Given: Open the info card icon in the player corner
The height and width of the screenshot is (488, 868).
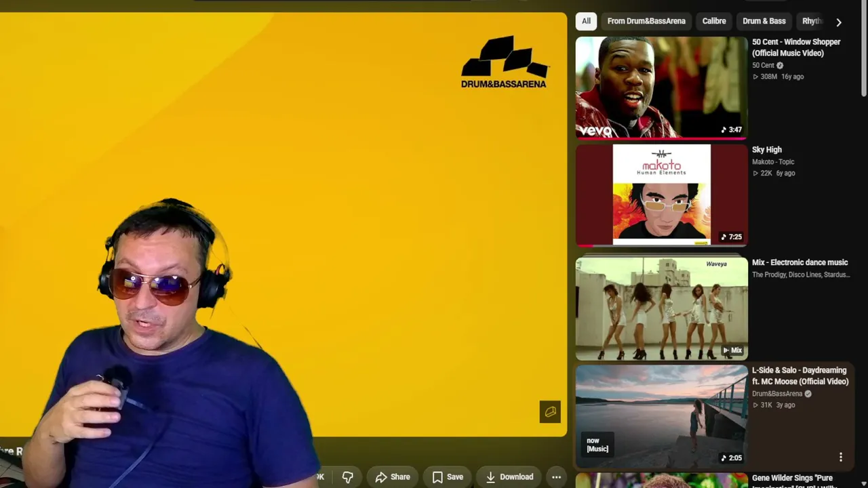Looking at the screenshot, I should 550,411.
